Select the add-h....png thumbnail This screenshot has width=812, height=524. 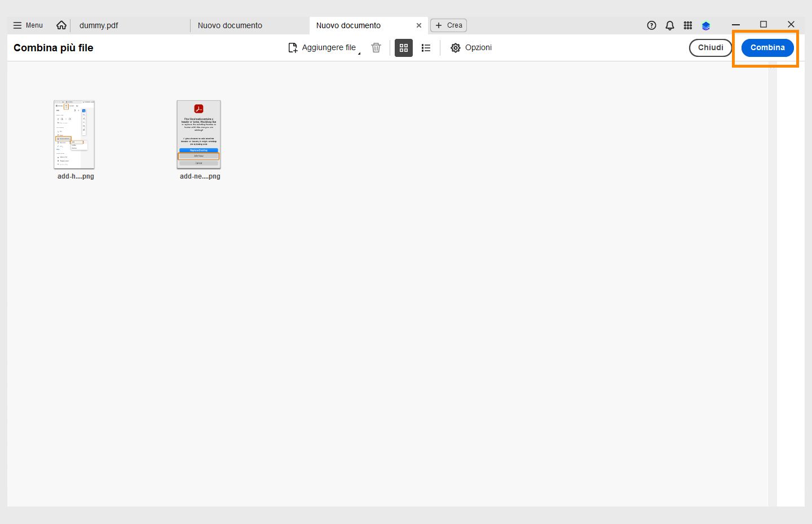coord(74,135)
